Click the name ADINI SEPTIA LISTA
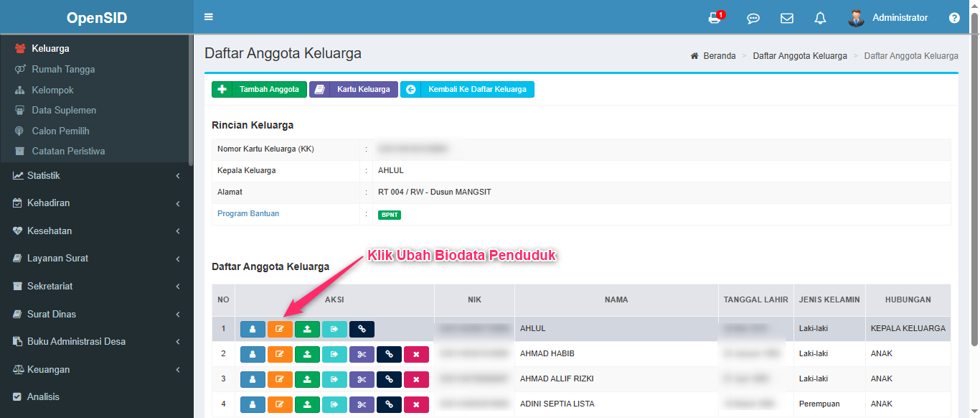This screenshot has width=980, height=418. coord(557,404)
